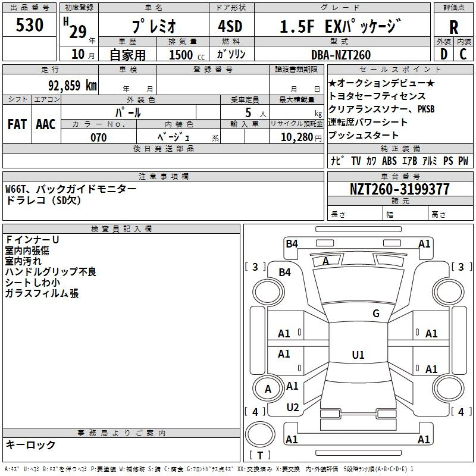This screenshot has width=476, height=476.
Task: Click the 検査員記入欄 section header
Action: [x=121, y=229]
